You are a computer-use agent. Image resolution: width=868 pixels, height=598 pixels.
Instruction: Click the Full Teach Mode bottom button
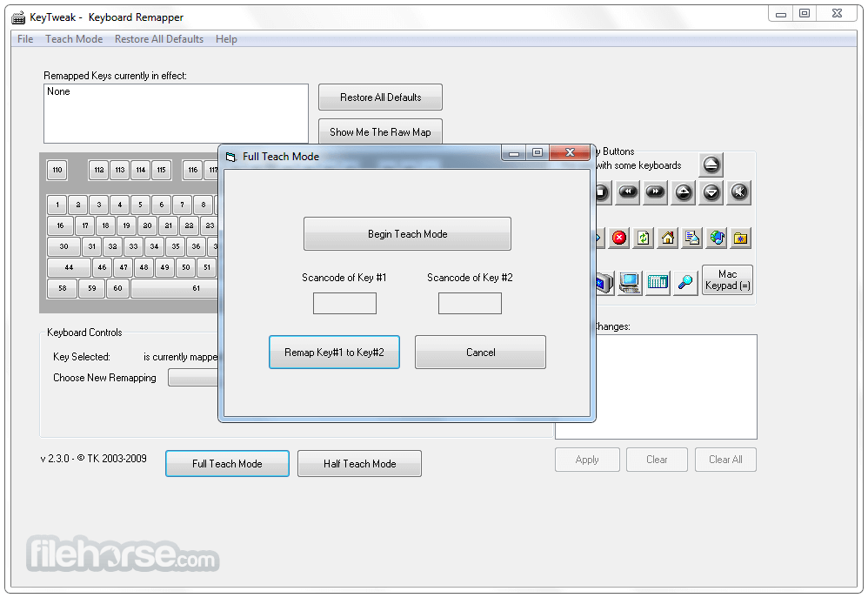click(x=227, y=463)
